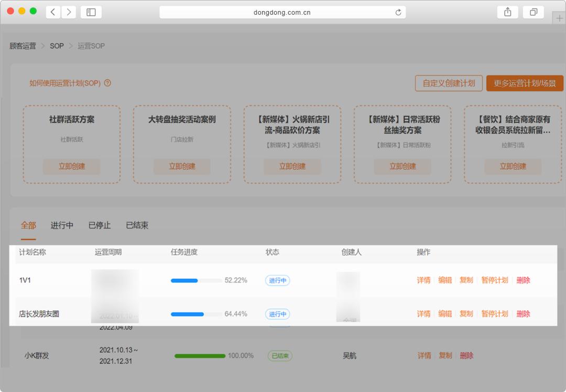Toggle the Safari sidebar icon
This screenshot has height=392, width=566.
click(x=91, y=12)
